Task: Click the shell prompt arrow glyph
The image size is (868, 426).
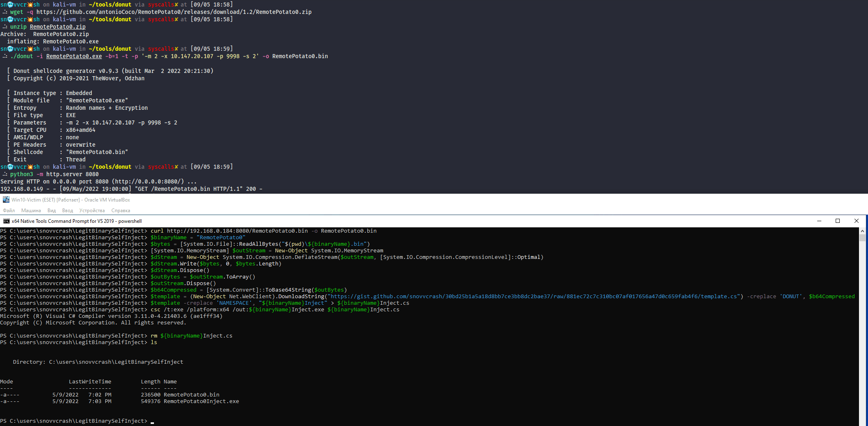Action: [5, 12]
